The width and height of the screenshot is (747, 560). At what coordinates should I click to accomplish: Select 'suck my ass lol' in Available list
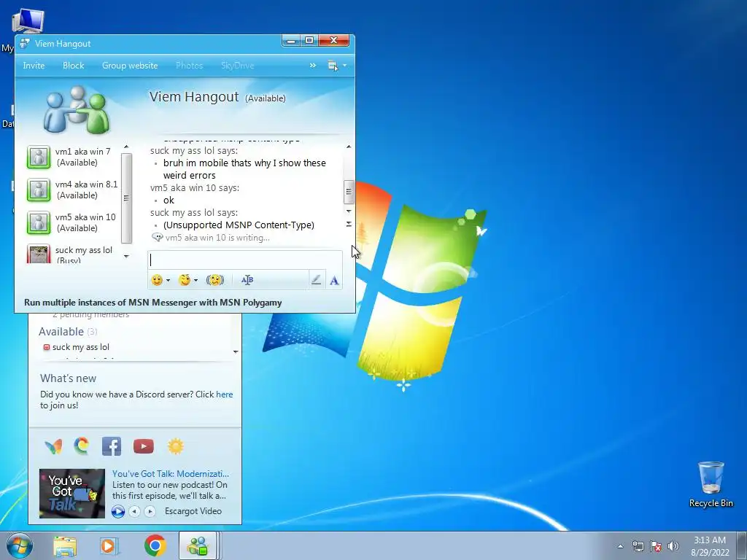(x=80, y=347)
